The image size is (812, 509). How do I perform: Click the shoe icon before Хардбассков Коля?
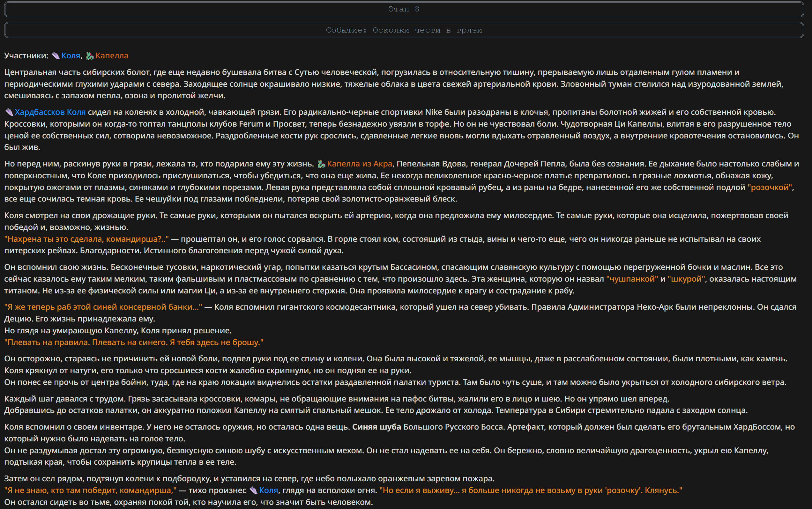(x=9, y=112)
